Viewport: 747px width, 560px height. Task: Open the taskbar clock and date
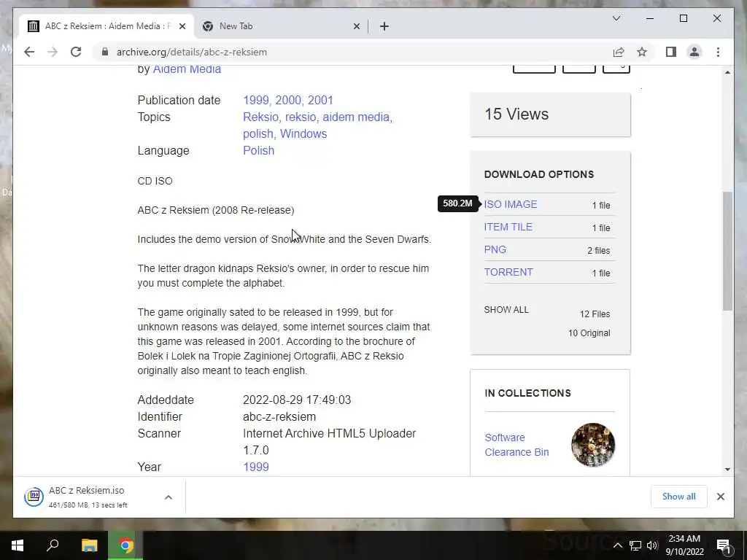tap(684, 545)
